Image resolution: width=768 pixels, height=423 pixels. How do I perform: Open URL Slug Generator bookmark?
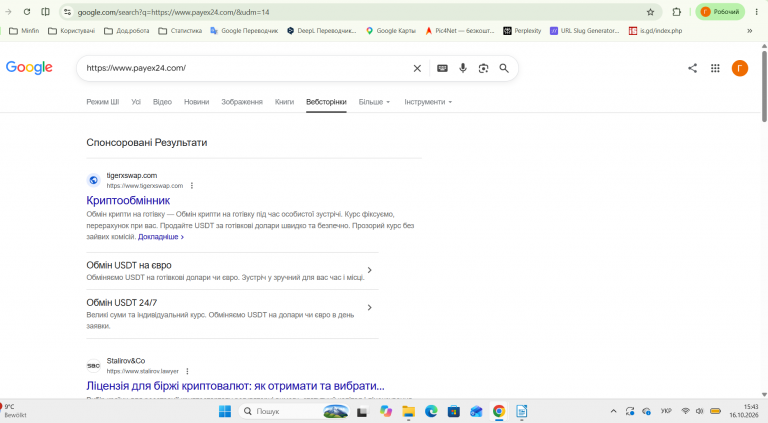coord(584,30)
